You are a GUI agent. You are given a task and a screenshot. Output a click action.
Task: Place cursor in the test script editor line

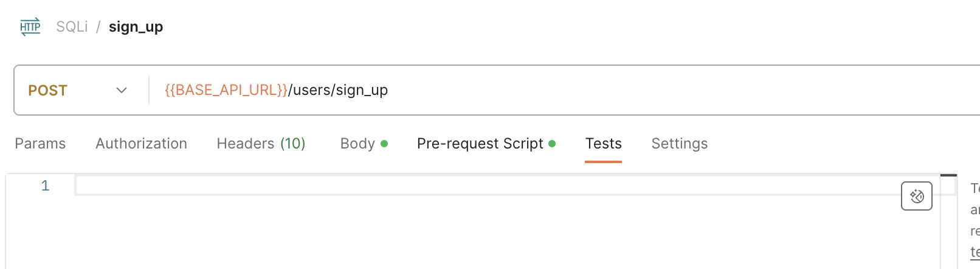tap(426, 186)
